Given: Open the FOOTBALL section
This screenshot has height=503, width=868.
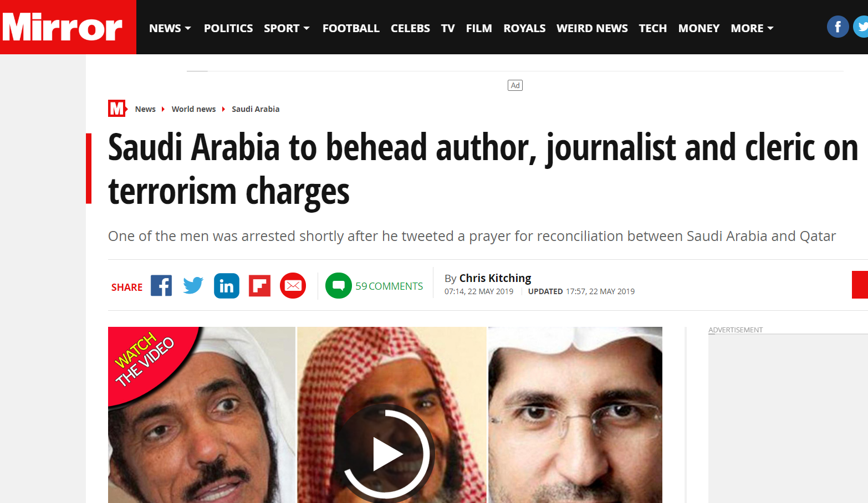Looking at the screenshot, I should [x=351, y=28].
